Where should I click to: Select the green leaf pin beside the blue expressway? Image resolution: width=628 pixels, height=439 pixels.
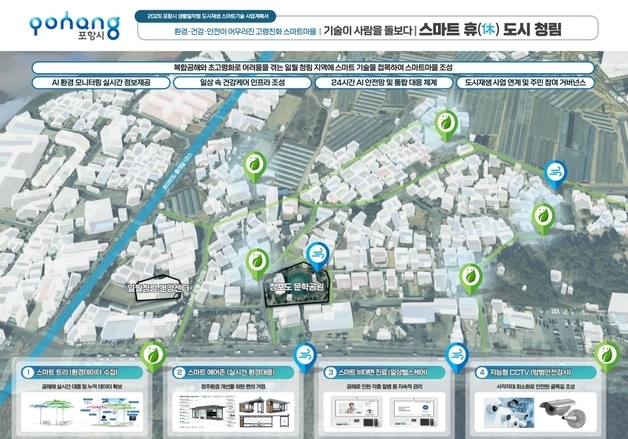[x=255, y=166]
